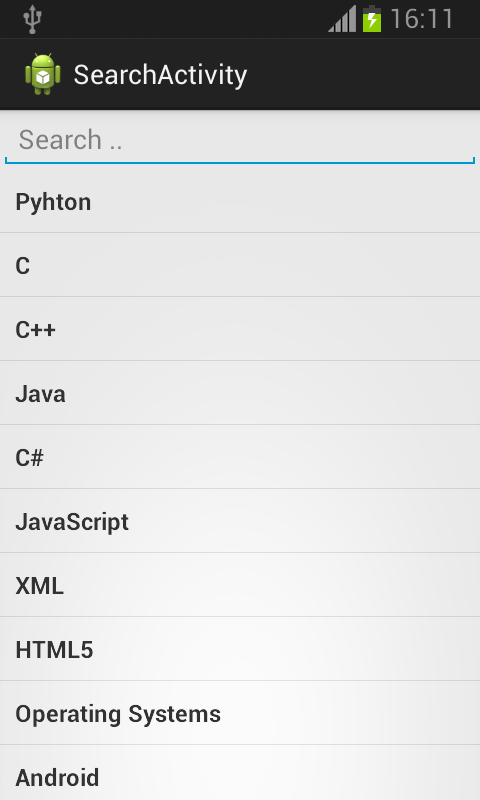This screenshot has width=480, height=800.
Task: Tap the SearchActivity title text
Action: 160,75
